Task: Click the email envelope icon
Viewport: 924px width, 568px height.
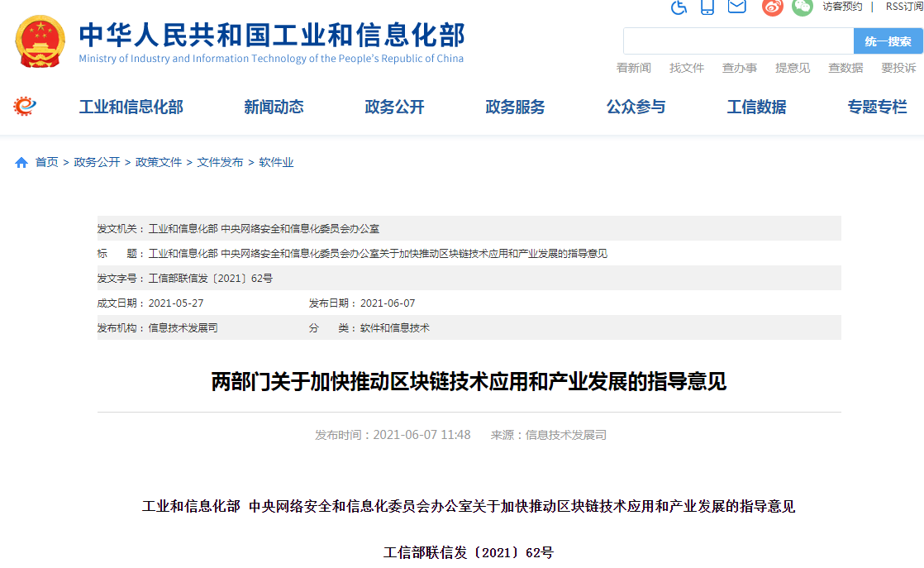Action: (736, 7)
